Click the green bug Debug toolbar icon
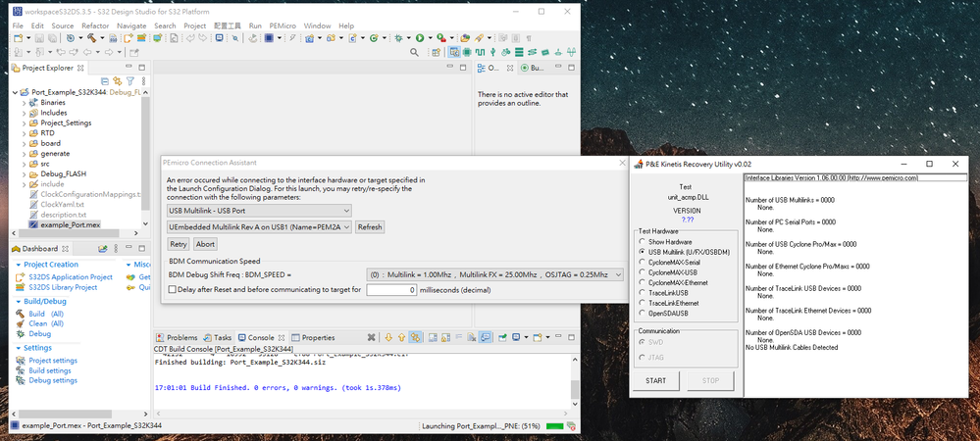Viewport: 980px width, 441px height. tap(398, 38)
